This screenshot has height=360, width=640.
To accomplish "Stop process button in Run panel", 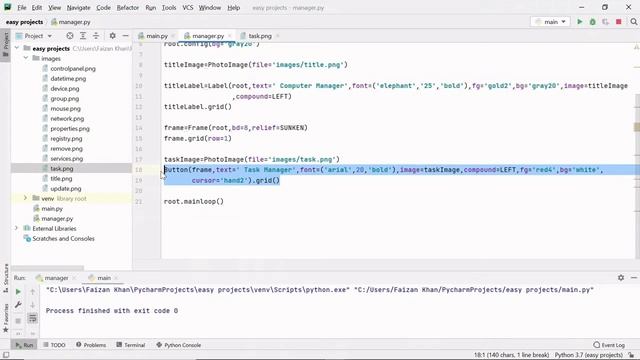I will click(18, 321).
